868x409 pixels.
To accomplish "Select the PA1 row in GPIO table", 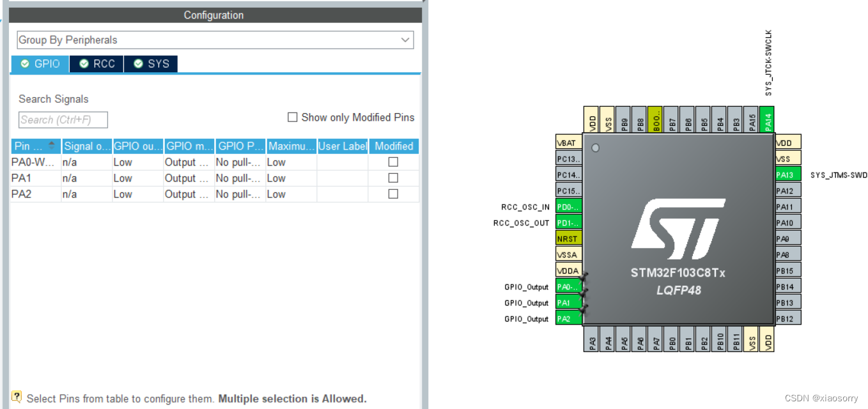I will tap(215, 178).
